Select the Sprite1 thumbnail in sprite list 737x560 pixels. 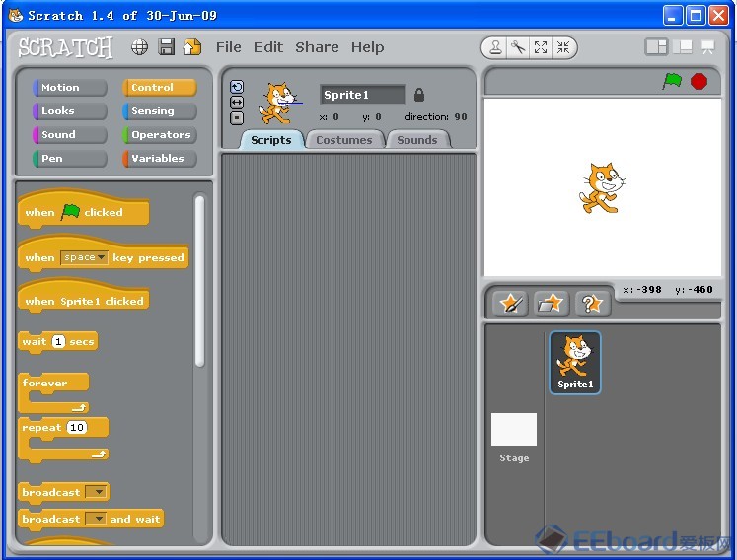(x=575, y=363)
